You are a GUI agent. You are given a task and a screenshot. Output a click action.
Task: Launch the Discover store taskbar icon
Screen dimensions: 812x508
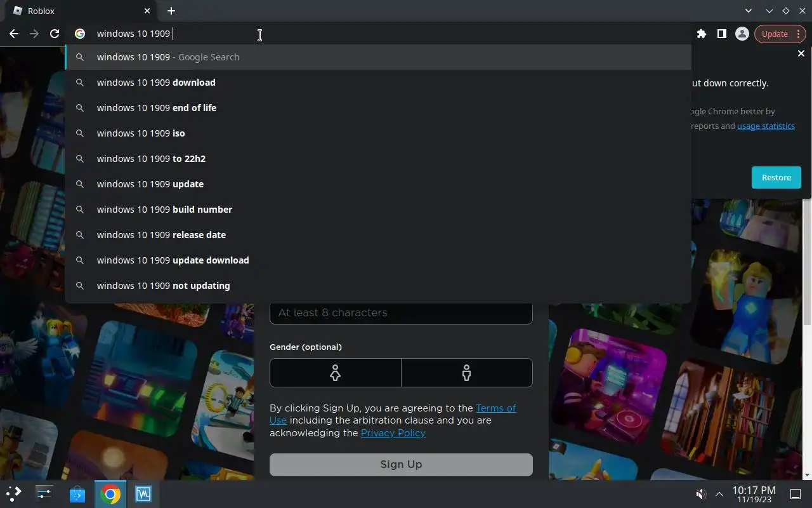pyautogui.click(x=77, y=493)
